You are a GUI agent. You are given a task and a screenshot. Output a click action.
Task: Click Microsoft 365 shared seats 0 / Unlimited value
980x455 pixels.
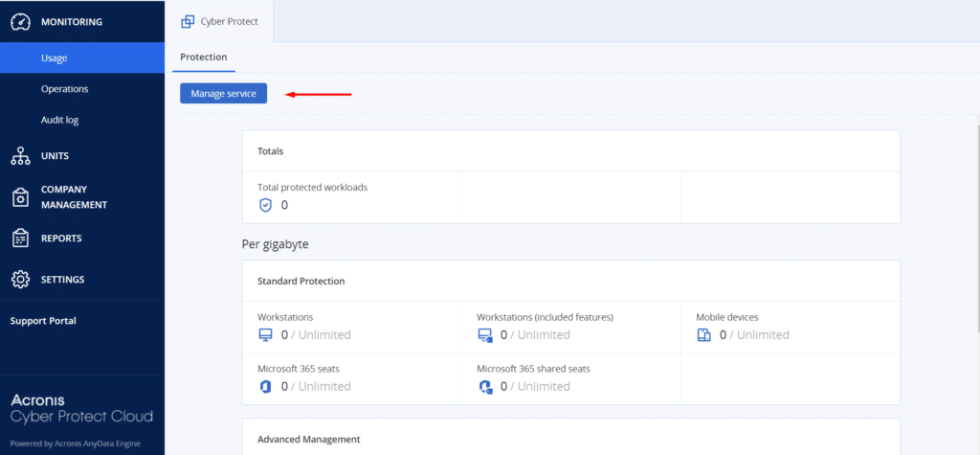point(535,386)
